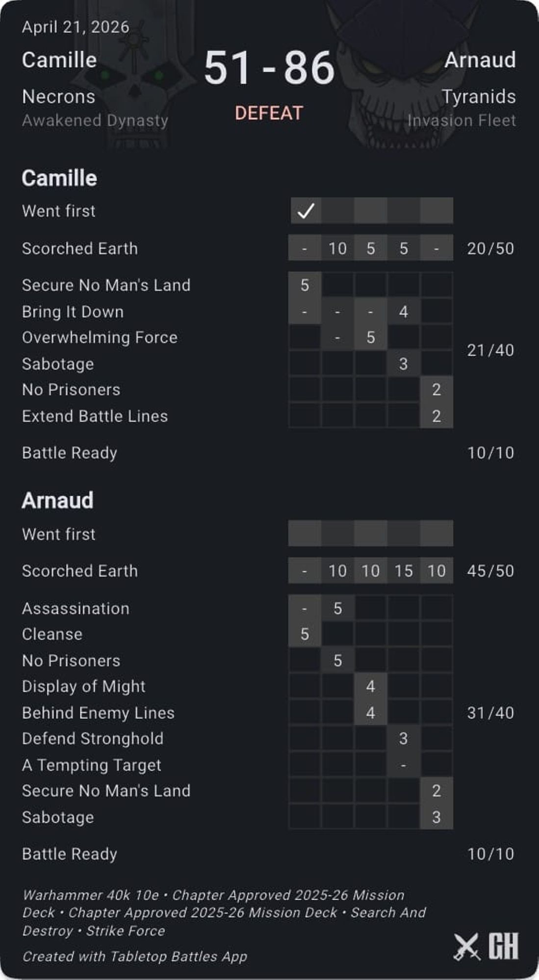Click the Created with Tabletop Battles App text

[x=135, y=956]
